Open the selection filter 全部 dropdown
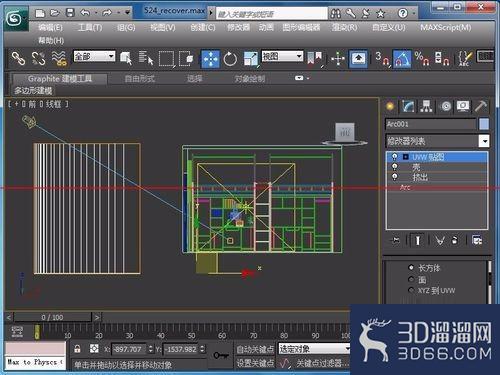 [94, 56]
